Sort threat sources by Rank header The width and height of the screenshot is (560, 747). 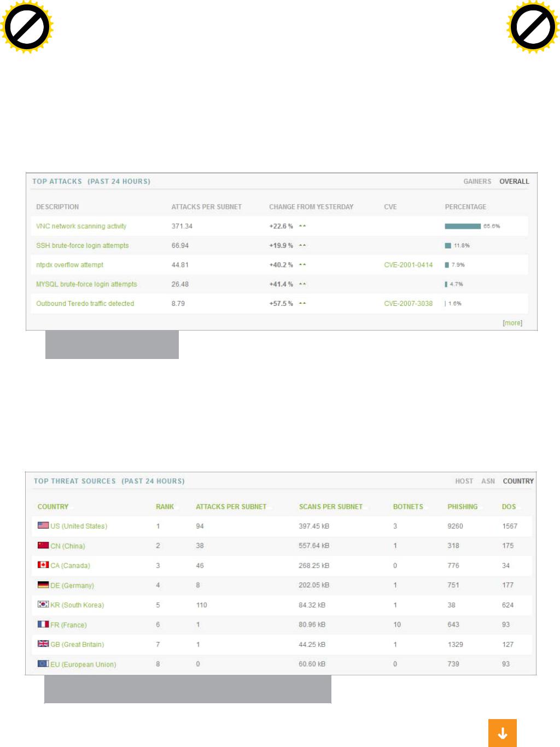click(x=165, y=507)
